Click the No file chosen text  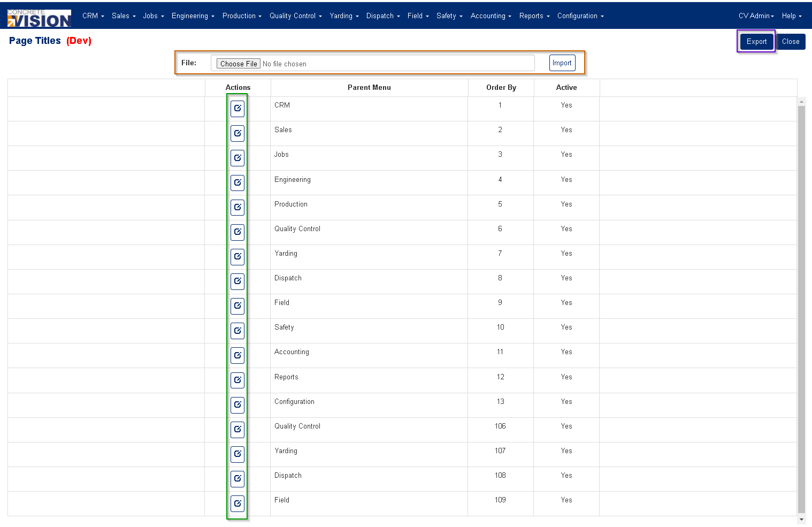tap(285, 64)
